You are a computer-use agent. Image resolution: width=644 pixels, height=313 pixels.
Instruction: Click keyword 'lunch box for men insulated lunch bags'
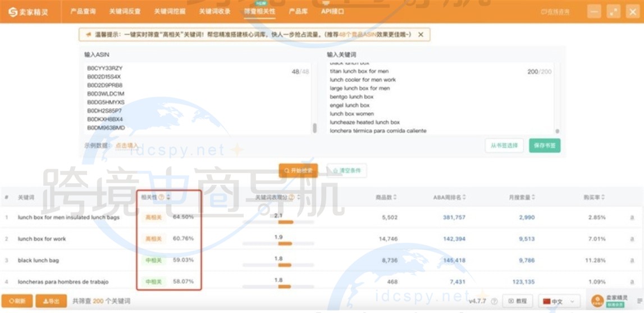pyautogui.click(x=68, y=217)
